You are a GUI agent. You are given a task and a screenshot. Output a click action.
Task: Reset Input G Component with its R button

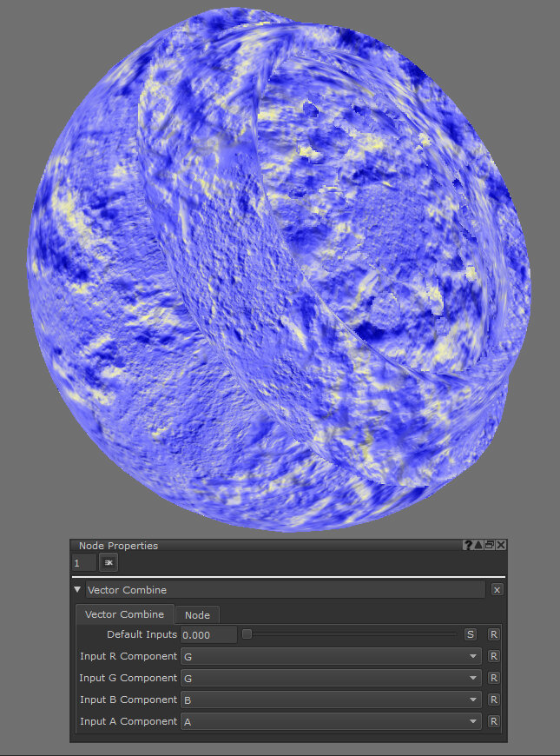coord(493,678)
